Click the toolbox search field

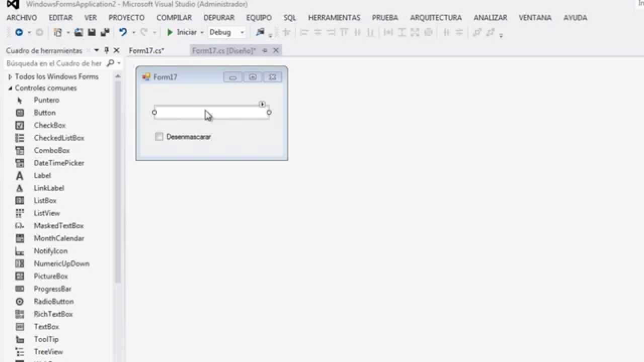click(54, 63)
